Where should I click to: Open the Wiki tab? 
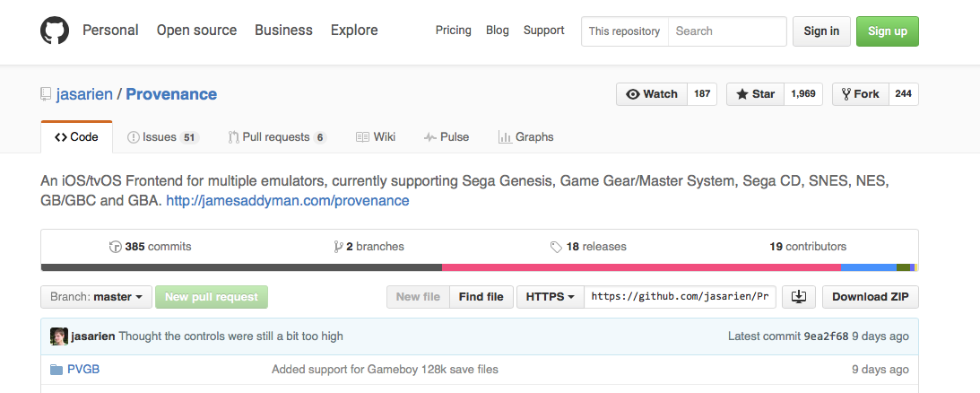[x=376, y=137]
